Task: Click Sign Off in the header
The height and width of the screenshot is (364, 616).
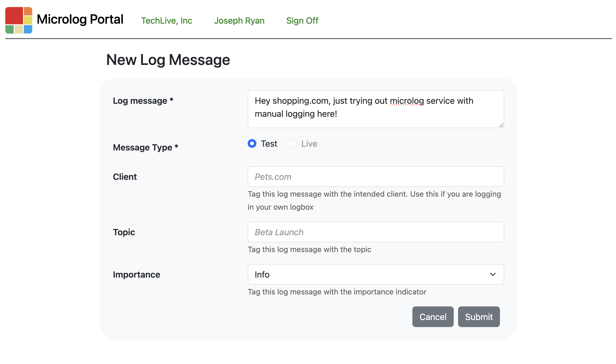Action: coord(302,21)
